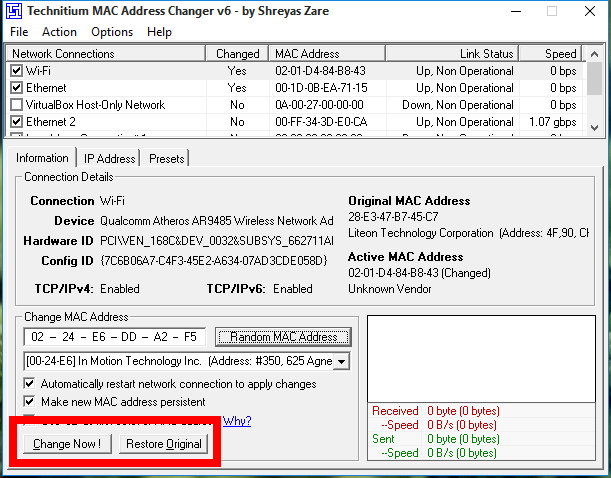
Task: Open the Help menu
Action: 159,32
